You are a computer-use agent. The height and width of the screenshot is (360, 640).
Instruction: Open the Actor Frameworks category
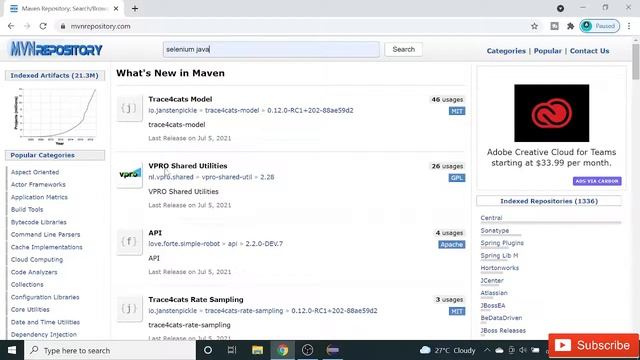[38, 184]
